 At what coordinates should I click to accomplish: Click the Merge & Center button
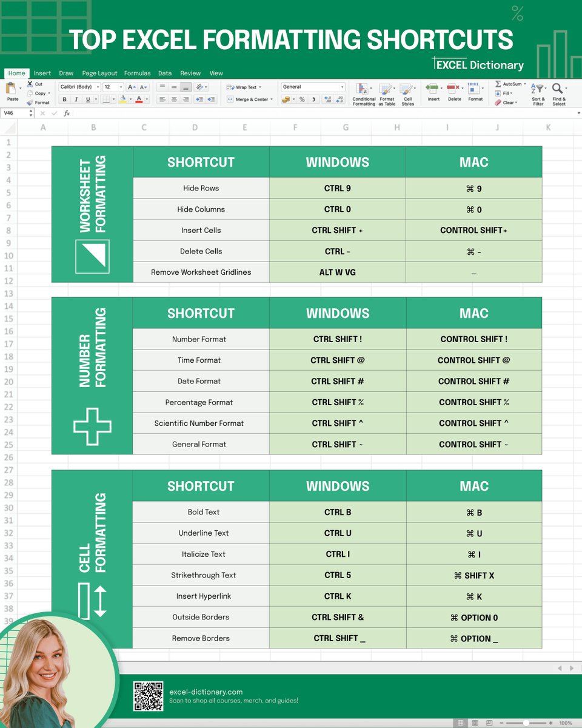point(249,99)
